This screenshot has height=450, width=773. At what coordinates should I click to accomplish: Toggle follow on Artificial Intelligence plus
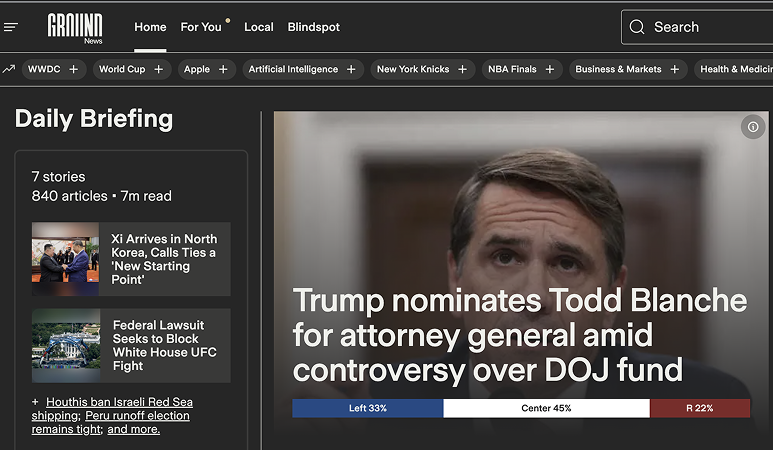point(351,69)
